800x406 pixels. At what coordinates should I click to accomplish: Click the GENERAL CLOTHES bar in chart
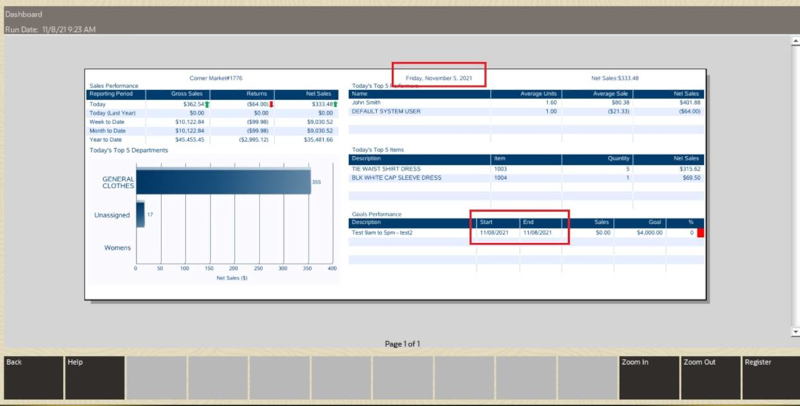[223, 182]
